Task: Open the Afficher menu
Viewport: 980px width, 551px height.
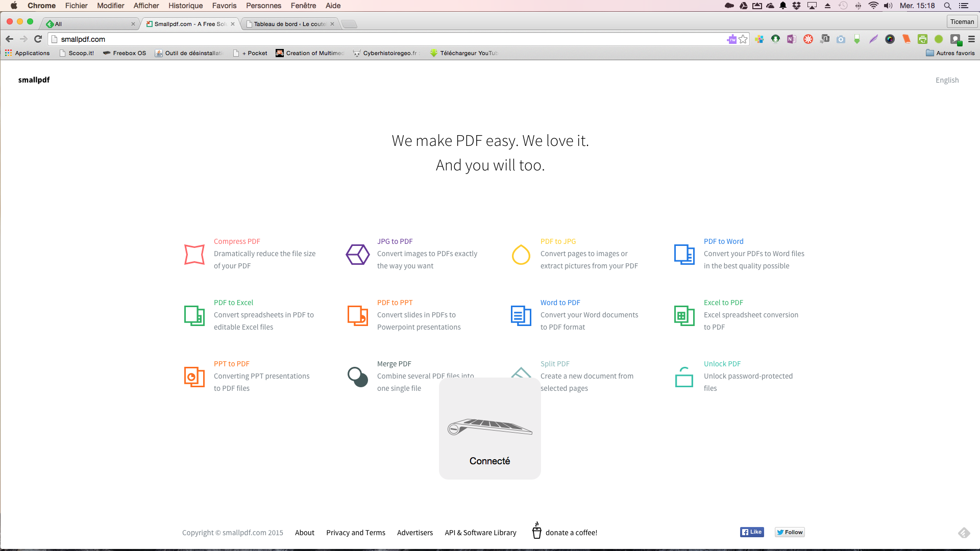Action: 146,6
